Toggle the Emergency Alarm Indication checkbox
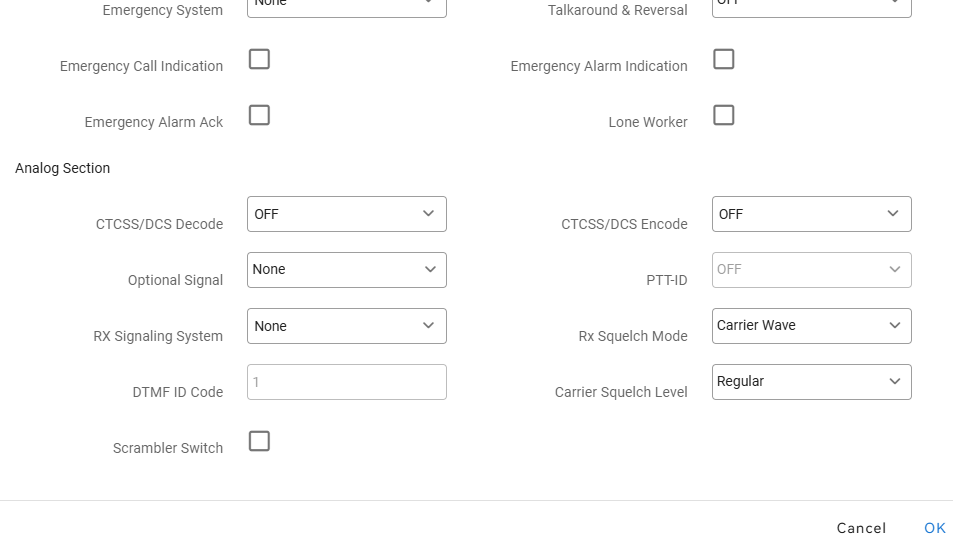The image size is (953, 545). 724,59
